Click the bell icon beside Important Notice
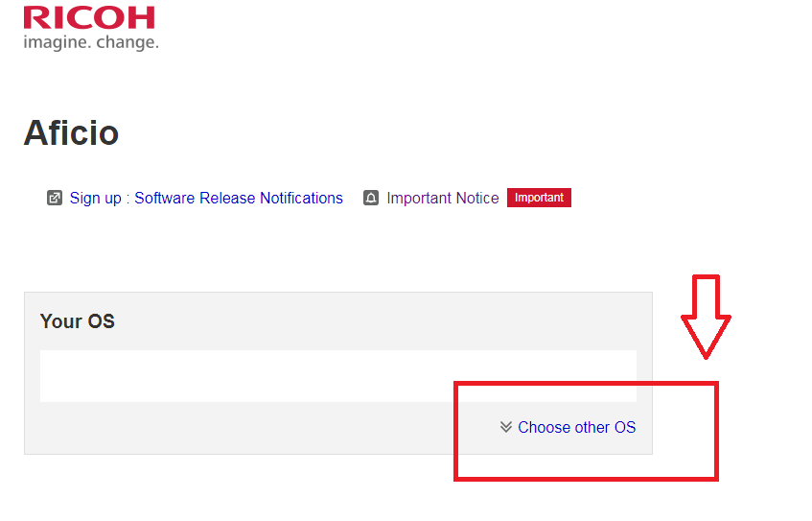The height and width of the screenshot is (521, 812). [371, 198]
